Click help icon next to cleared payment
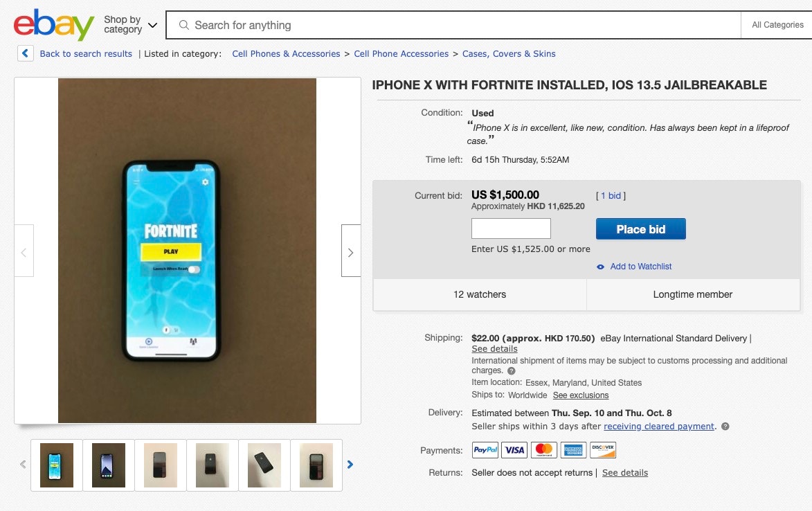Image resolution: width=812 pixels, height=511 pixels. pyautogui.click(x=725, y=427)
